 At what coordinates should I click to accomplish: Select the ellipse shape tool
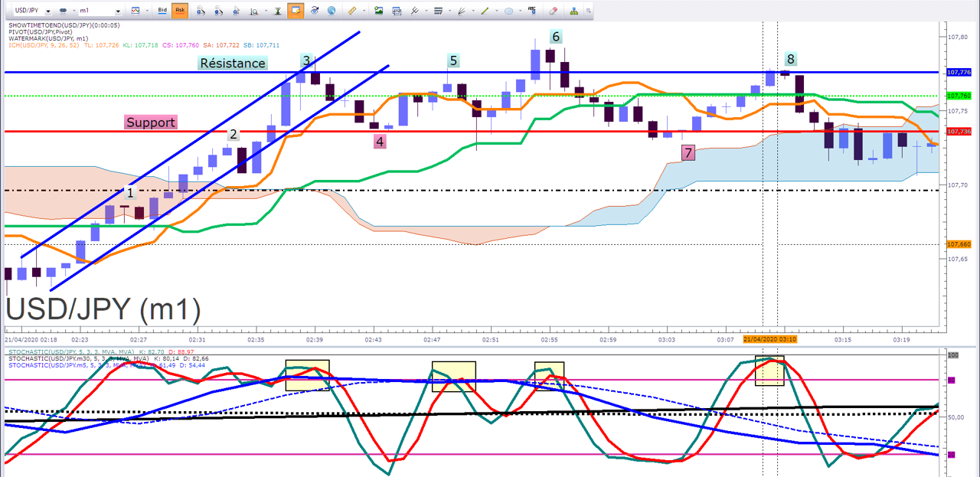[x=509, y=11]
